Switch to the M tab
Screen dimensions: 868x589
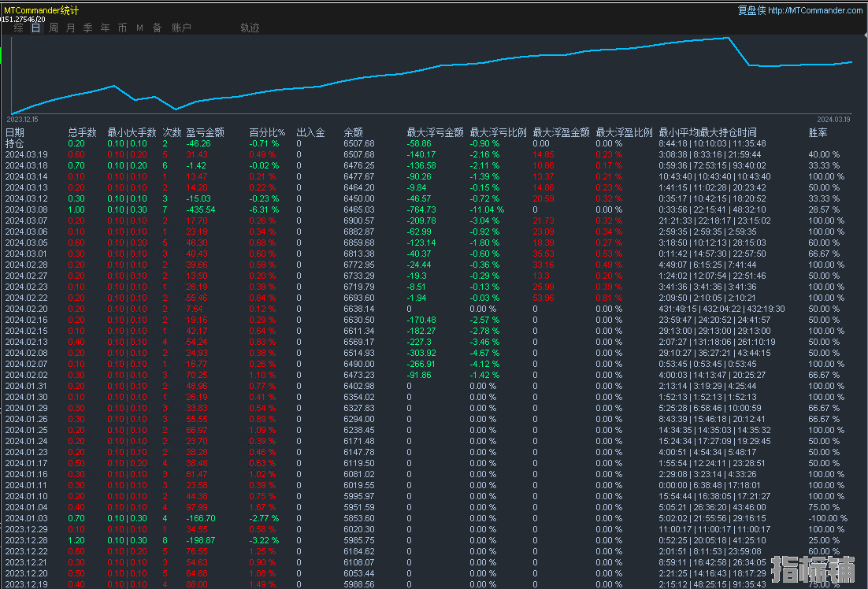tap(139, 28)
